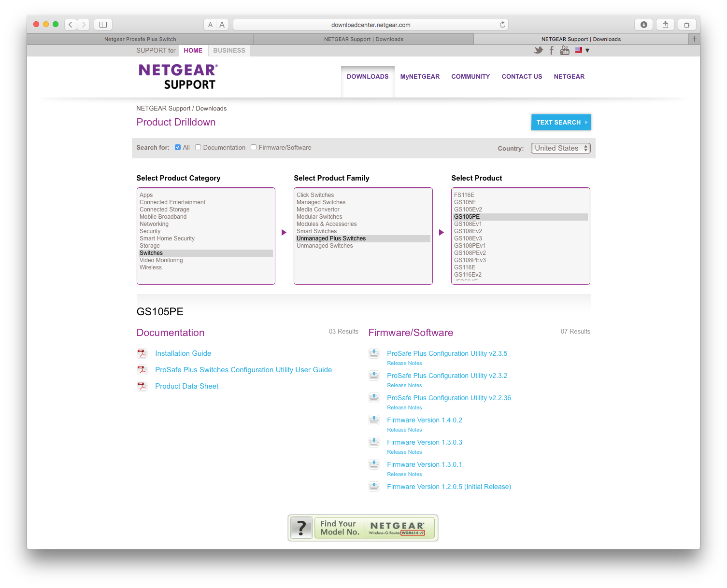Select Smart Switches in Product Family list
Image resolution: width=727 pixels, height=588 pixels.
coord(317,231)
